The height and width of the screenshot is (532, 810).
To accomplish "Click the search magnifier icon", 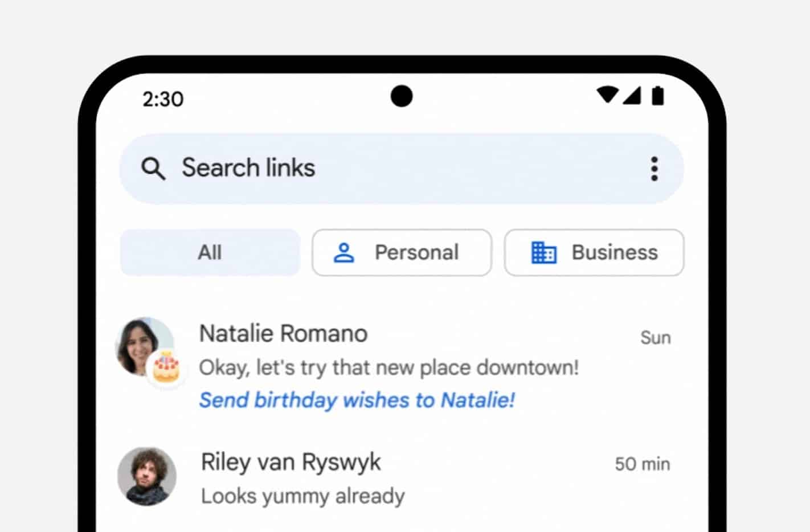I will [x=153, y=169].
